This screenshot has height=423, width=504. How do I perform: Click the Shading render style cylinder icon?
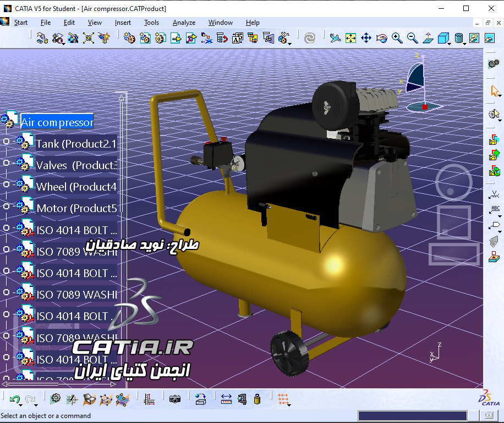pyautogui.click(x=459, y=38)
